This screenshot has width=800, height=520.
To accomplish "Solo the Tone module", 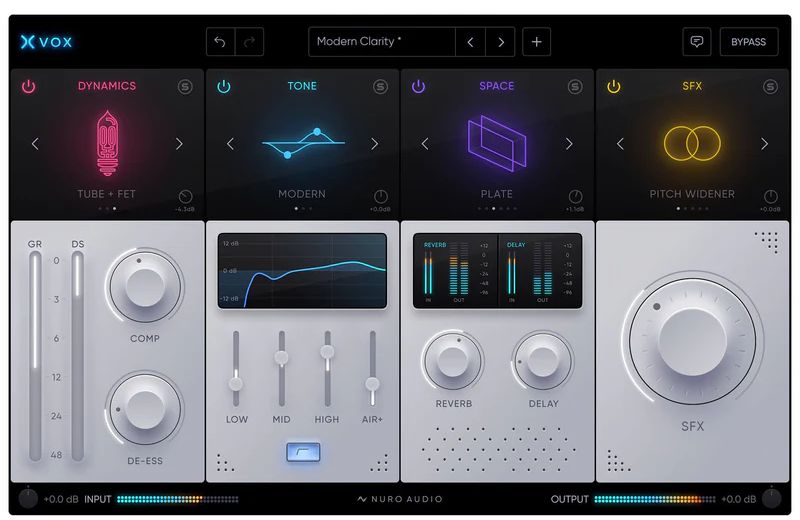I will [380, 87].
